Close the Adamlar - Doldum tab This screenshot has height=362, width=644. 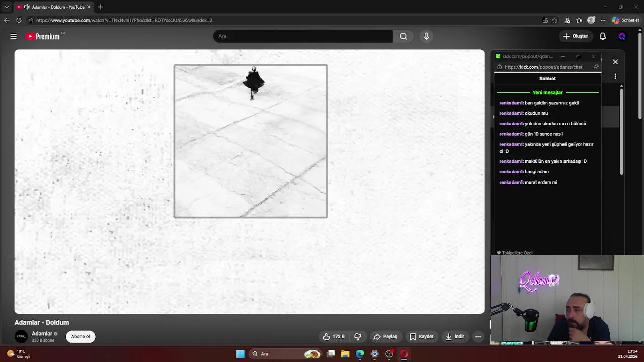pos(89,7)
